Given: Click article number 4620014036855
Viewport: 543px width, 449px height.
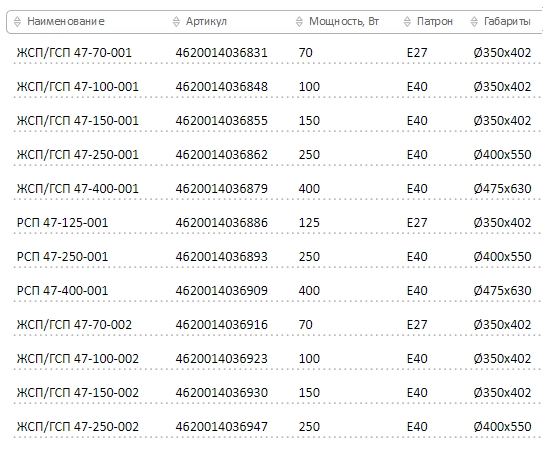Looking at the screenshot, I should pos(221,120).
